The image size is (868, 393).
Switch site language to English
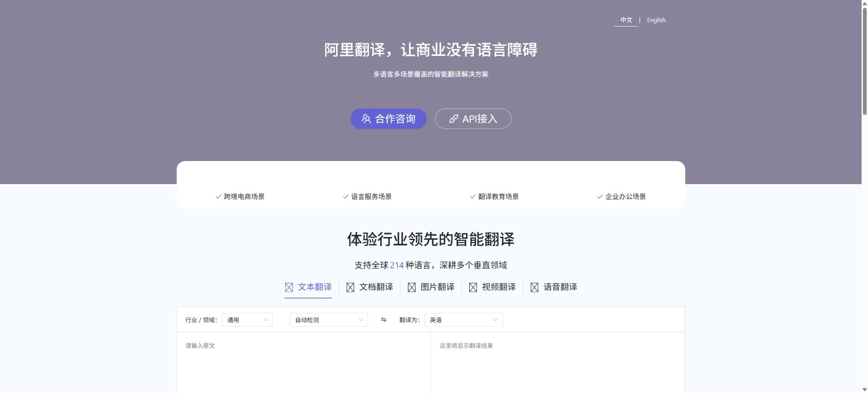tap(656, 20)
